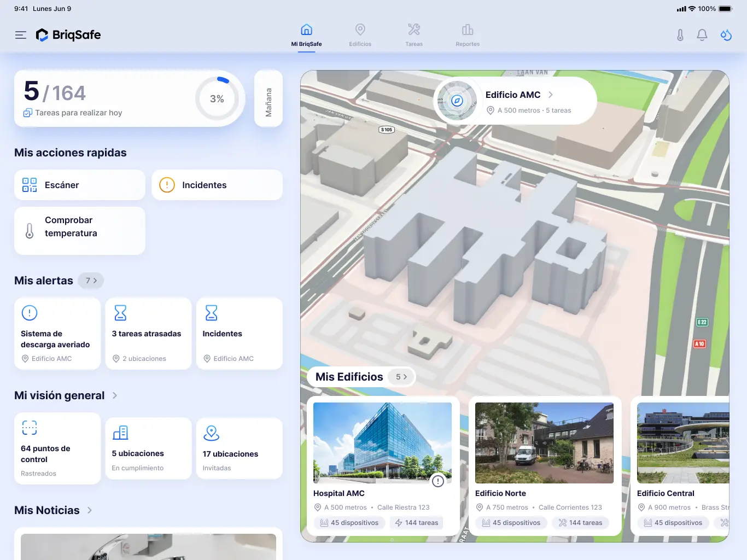This screenshot has height=560, width=747.
Task: Click Edificio AMC location under Incidentes alert
Action: (x=234, y=359)
